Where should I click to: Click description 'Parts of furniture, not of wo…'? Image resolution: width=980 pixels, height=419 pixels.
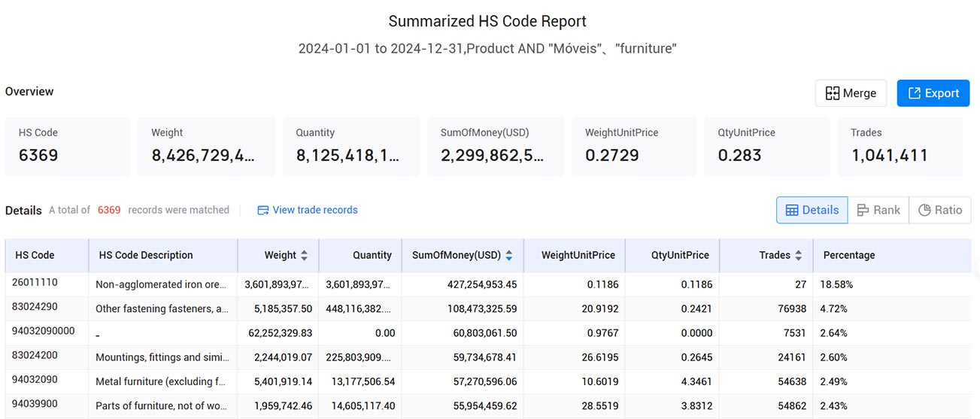(161, 405)
